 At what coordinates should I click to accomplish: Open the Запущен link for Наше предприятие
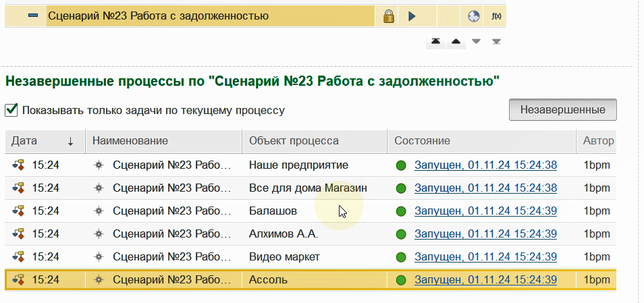click(x=485, y=165)
